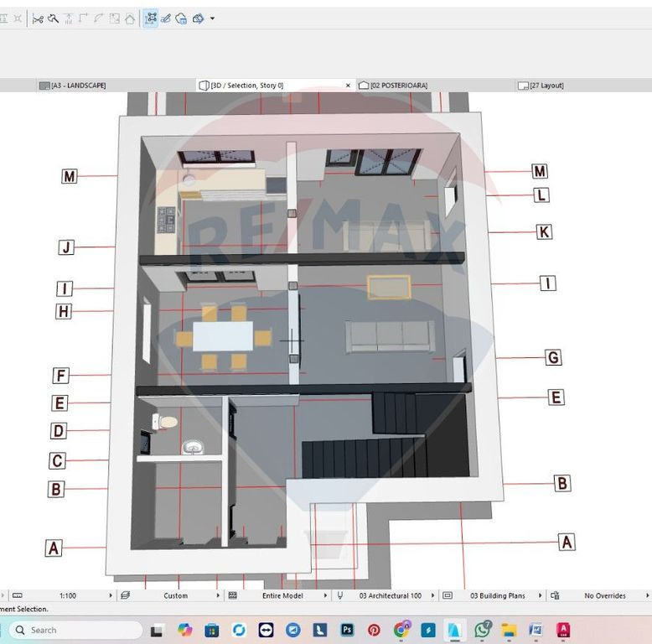Click the greyed Fillet/Chamfer corner icon
This screenshot has height=644, width=652.
[x=84, y=18]
